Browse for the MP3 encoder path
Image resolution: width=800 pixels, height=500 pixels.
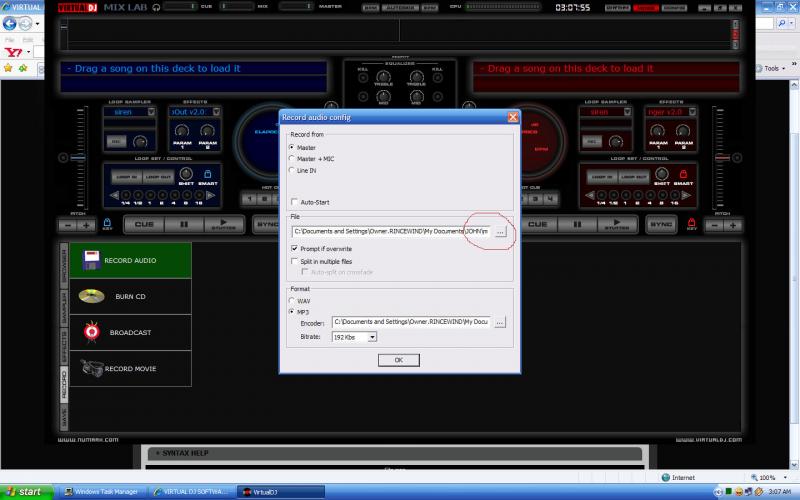tap(500, 322)
